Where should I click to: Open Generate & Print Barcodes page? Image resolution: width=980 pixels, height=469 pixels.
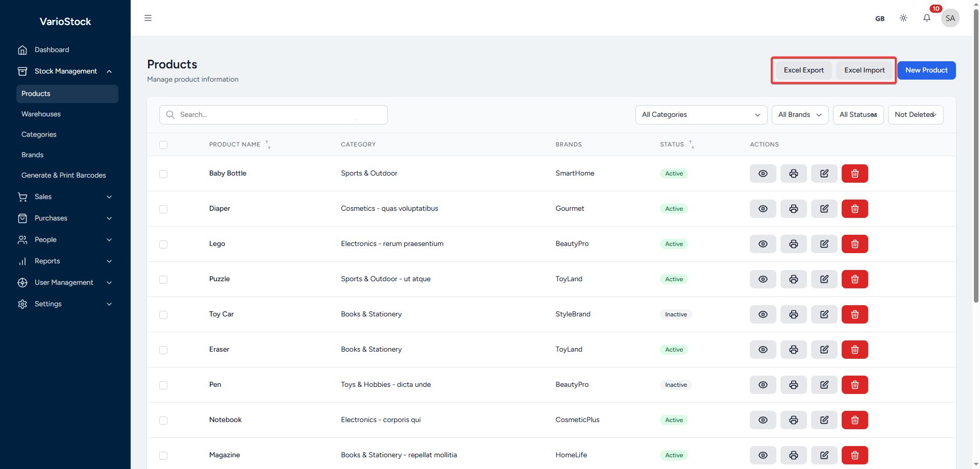coord(64,176)
